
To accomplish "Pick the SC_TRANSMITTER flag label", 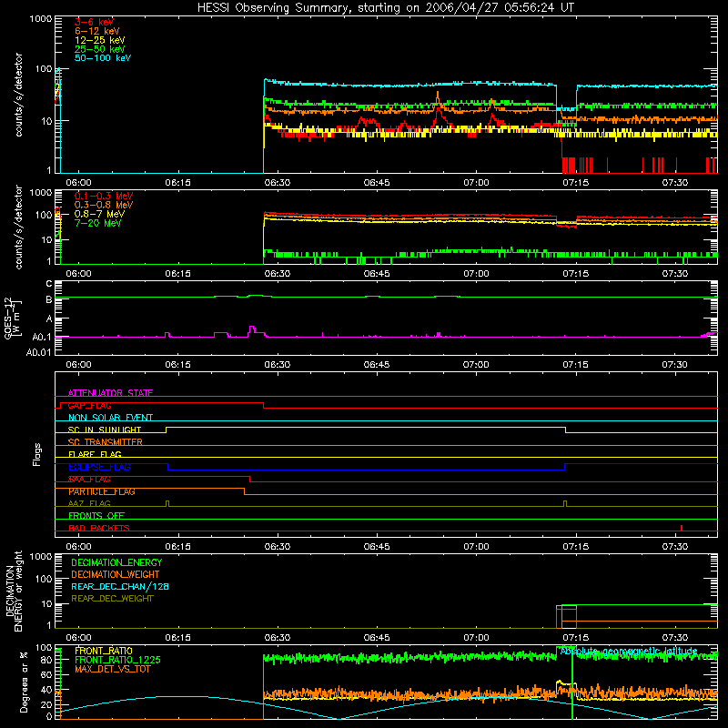I will pos(105,442).
